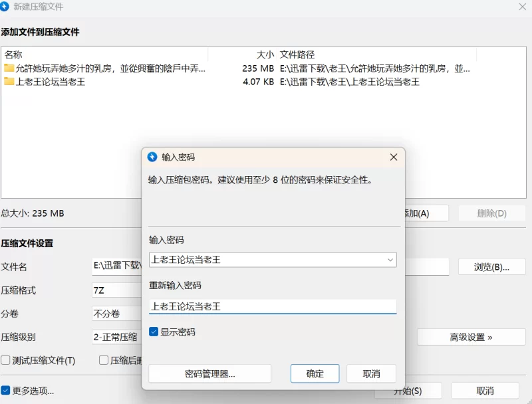This screenshot has height=404, width=532.
Task: Confirm the password with 确定
Action: click(x=315, y=373)
